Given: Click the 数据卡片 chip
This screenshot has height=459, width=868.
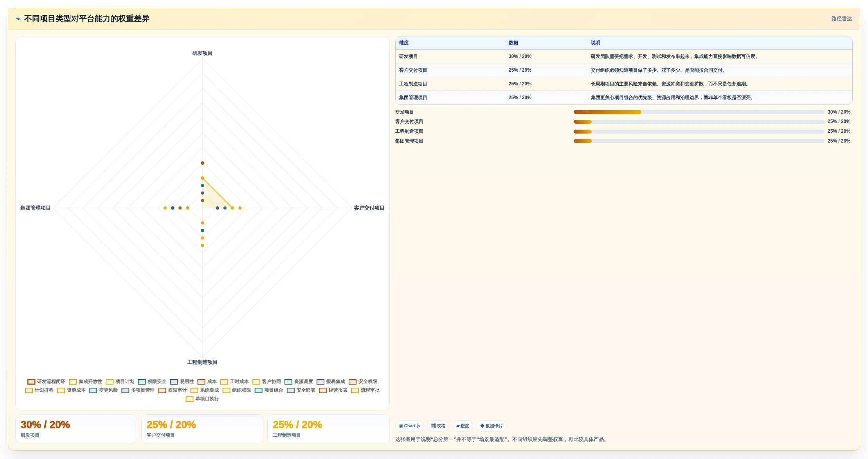Looking at the screenshot, I should [x=491, y=426].
